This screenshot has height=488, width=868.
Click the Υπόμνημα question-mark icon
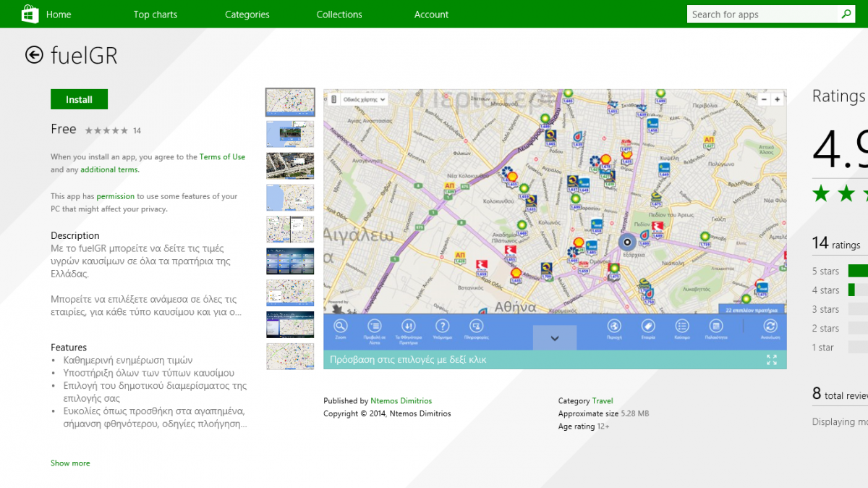[x=442, y=326]
